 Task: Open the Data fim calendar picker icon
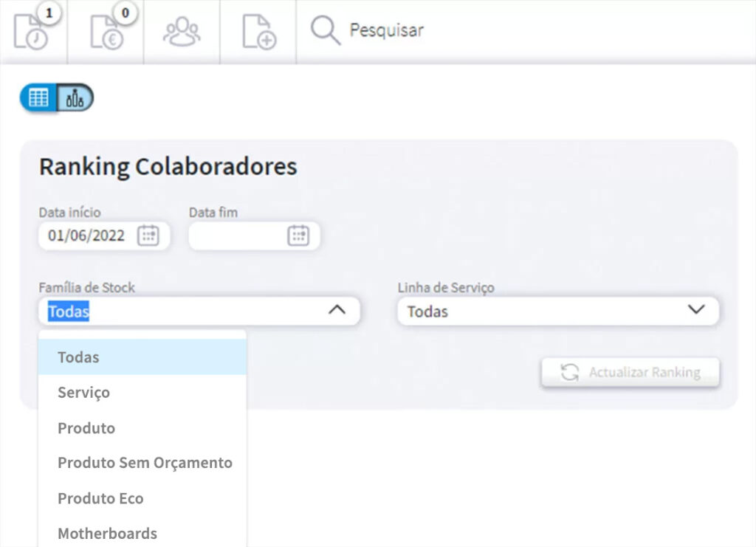pyautogui.click(x=300, y=235)
